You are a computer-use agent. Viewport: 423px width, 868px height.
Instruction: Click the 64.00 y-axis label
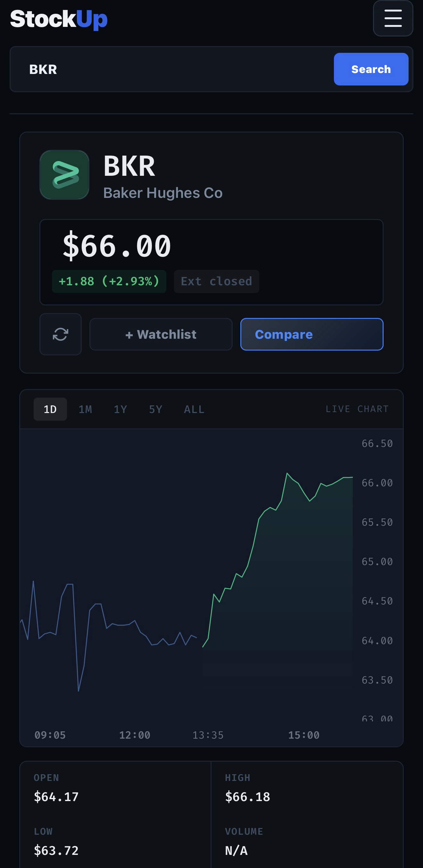coord(377,641)
